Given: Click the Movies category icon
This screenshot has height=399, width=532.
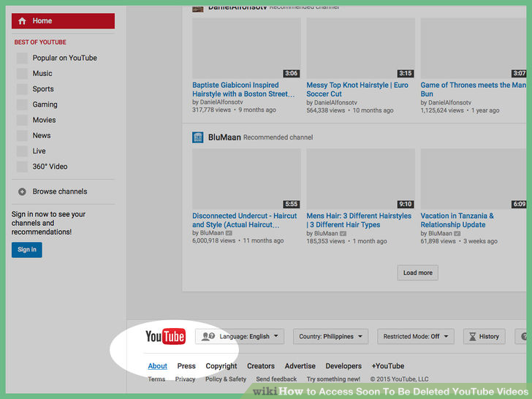Looking at the screenshot, I should 22,120.
